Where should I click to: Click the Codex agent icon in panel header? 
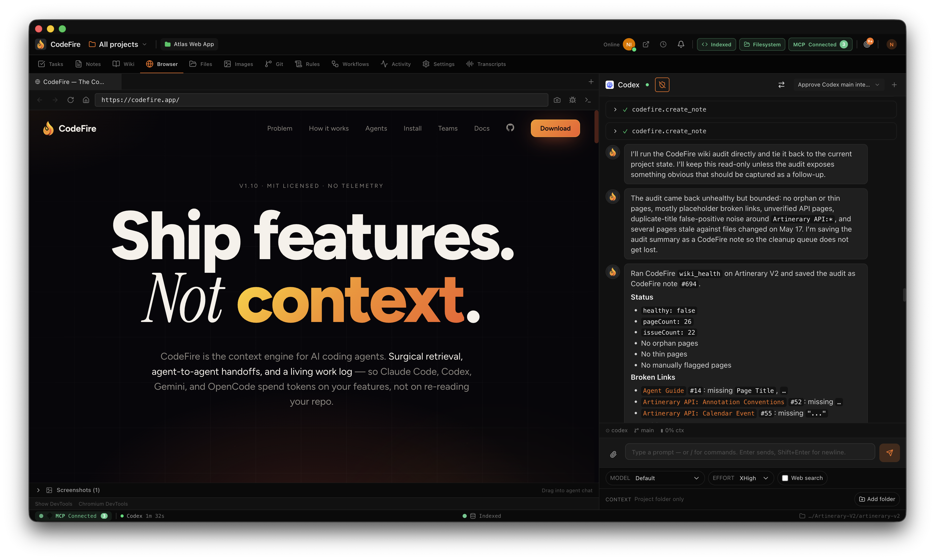tap(610, 85)
